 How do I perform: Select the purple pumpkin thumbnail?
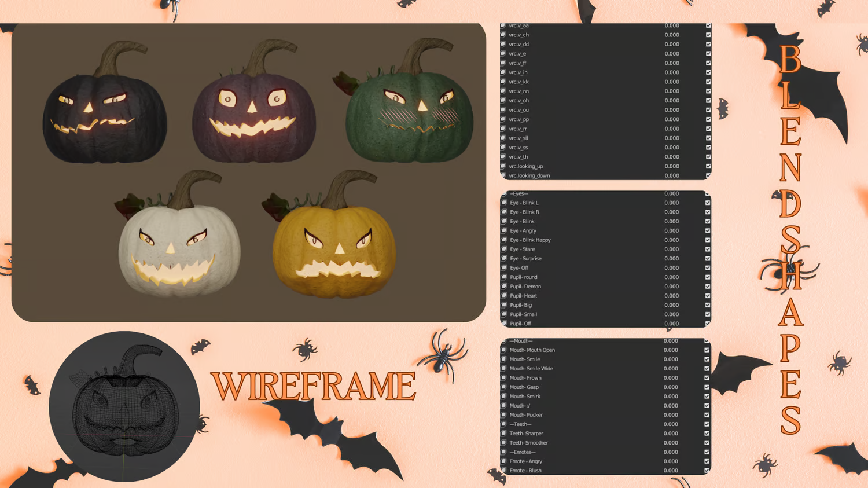(x=254, y=102)
